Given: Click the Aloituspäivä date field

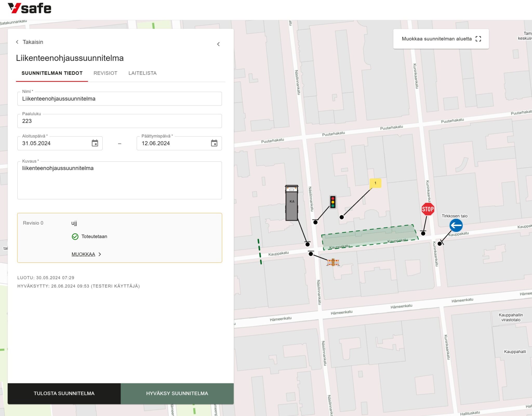Looking at the screenshot, I should 60,143.
